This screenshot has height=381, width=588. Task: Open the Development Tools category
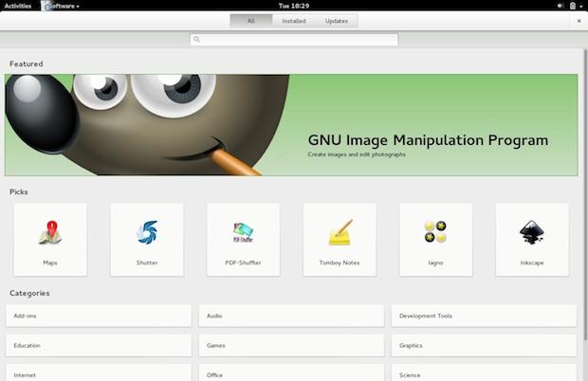(484, 316)
